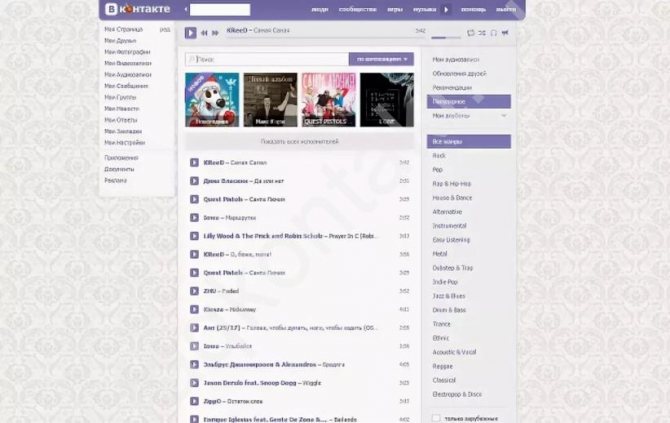Select Drum & Bass genre

pos(449,310)
